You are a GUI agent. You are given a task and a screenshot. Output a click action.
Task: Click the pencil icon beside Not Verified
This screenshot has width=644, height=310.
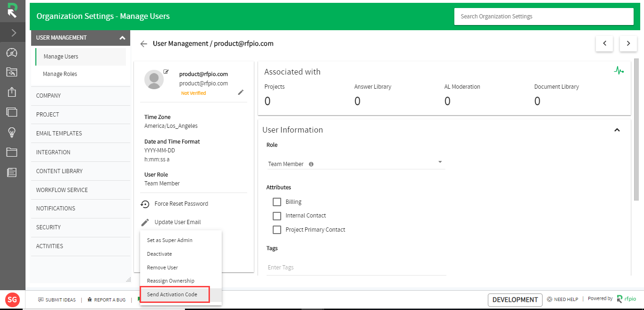[x=241, y=92]
